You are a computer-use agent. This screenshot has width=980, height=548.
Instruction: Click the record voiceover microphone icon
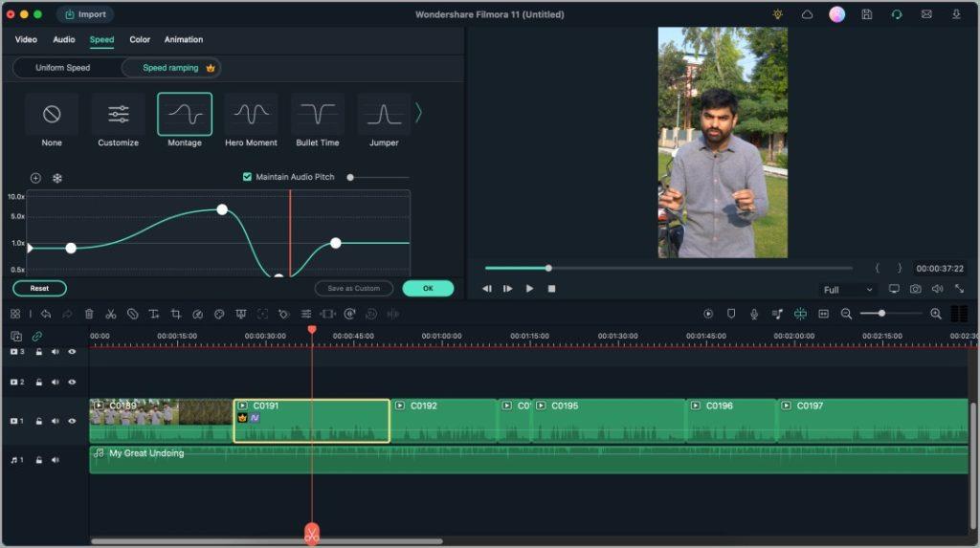tap(754, 314)
